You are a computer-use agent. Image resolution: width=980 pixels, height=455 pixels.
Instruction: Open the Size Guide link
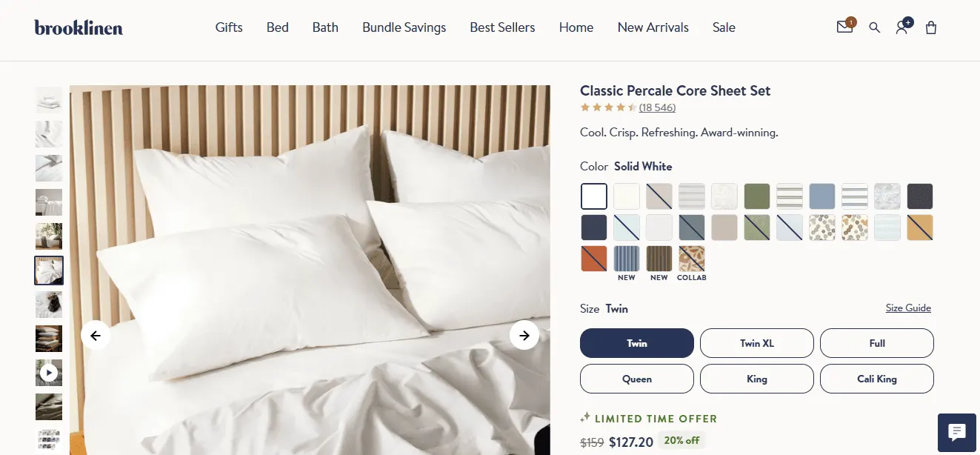[x=908, y=308]
